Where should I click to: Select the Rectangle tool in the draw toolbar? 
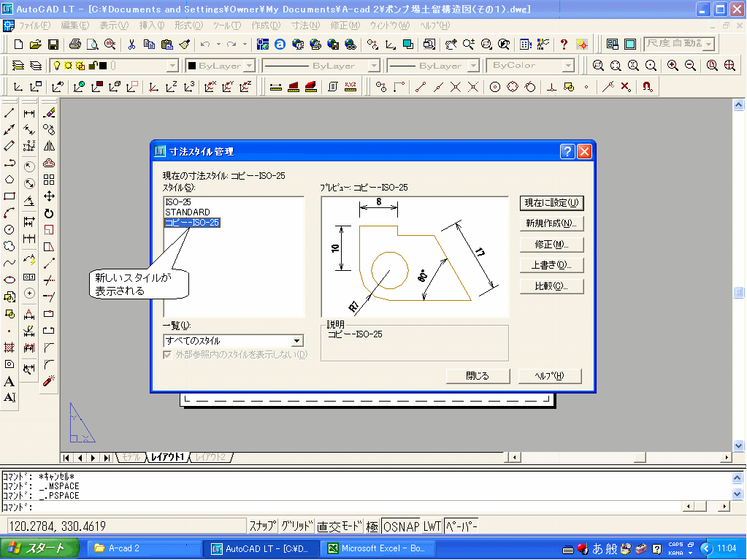tap(9, 196)
